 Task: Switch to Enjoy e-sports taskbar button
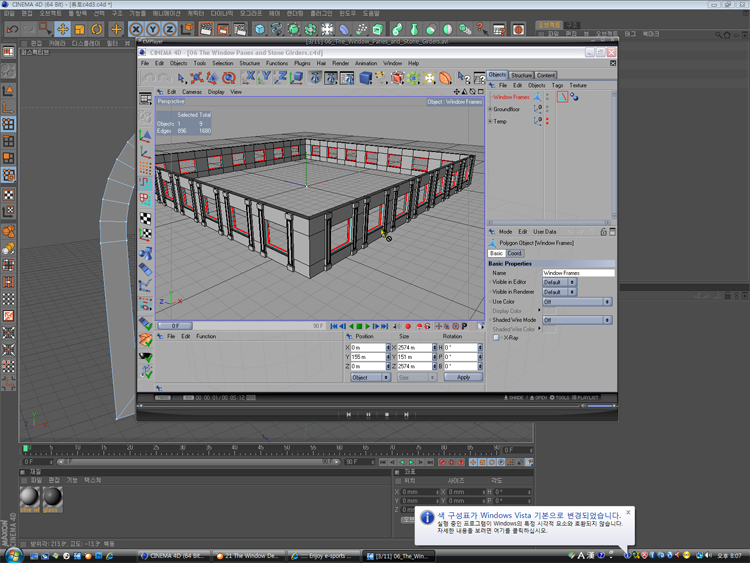[323, 556]
